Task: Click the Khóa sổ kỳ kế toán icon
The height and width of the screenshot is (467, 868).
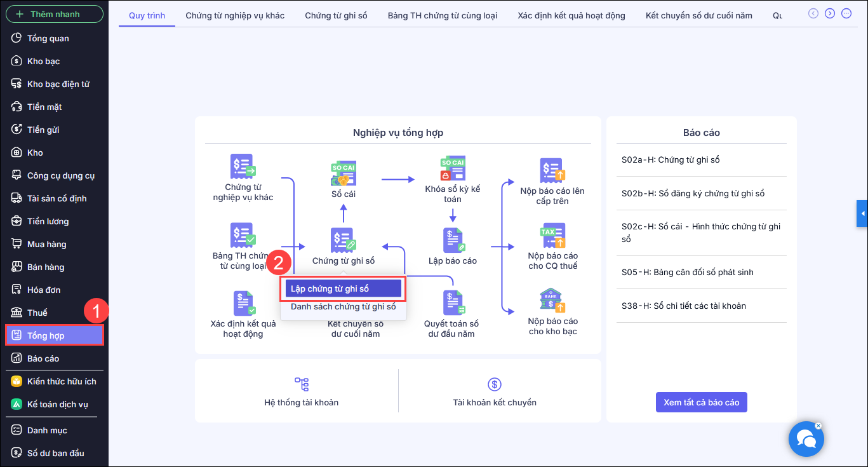Action: point(453,168)
